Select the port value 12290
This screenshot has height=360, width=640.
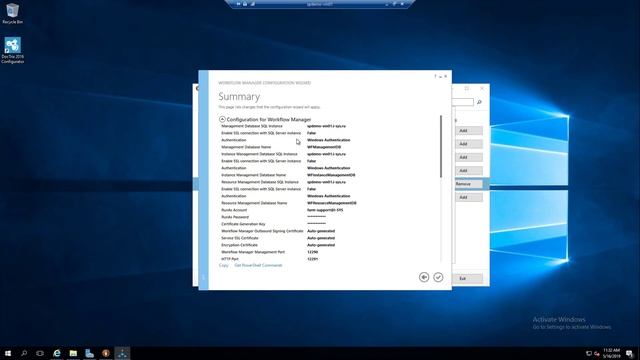coord(313,252)
